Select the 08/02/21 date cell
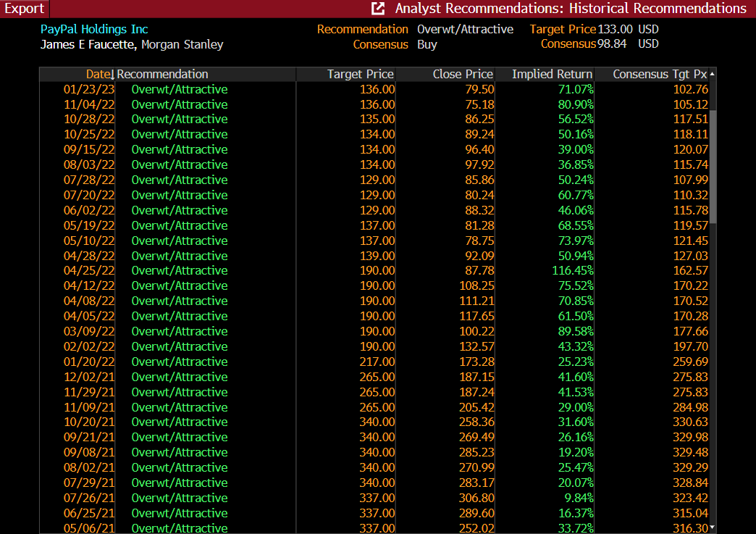Viewport: 756px width, 534px height. pos(89,468)
